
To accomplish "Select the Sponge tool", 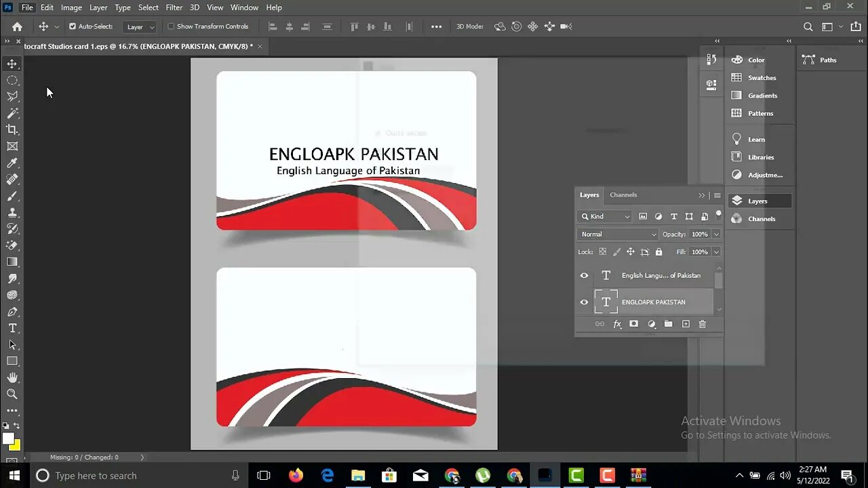I will coord(12,295).
